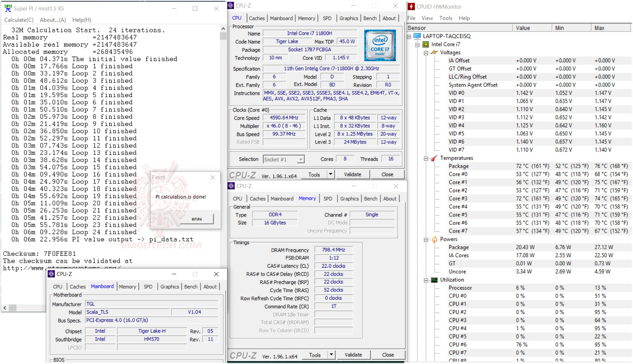Open the File menu in HWMonitor
The image size is (633, 364).
pyautogui.click(x=411, y=18)
